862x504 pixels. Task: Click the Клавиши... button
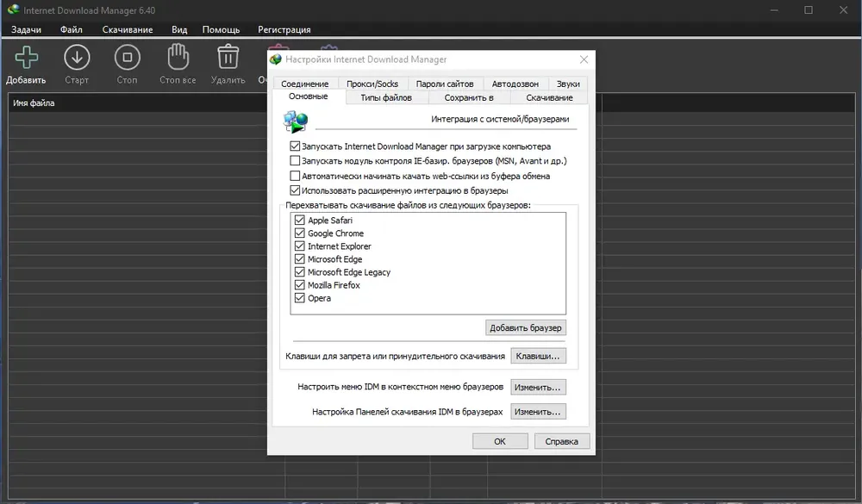click(x=538, y=356)
